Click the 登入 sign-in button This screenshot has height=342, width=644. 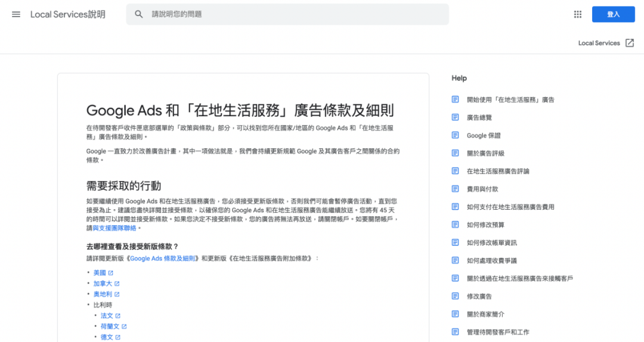pos(613,14)
